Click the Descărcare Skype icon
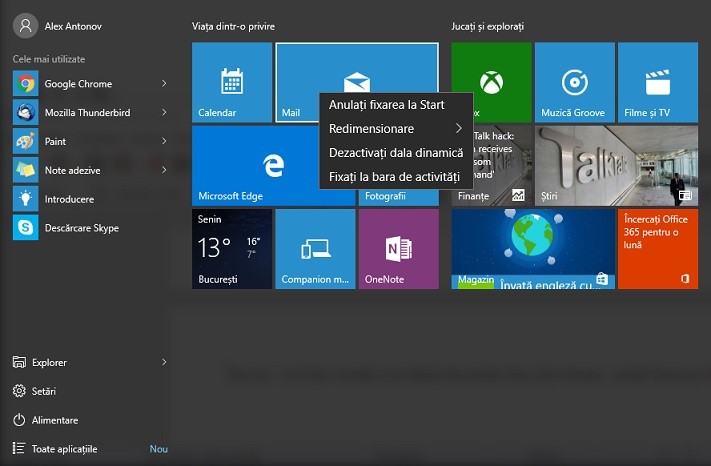Screen dimensions: 711x466 point(25,228)
